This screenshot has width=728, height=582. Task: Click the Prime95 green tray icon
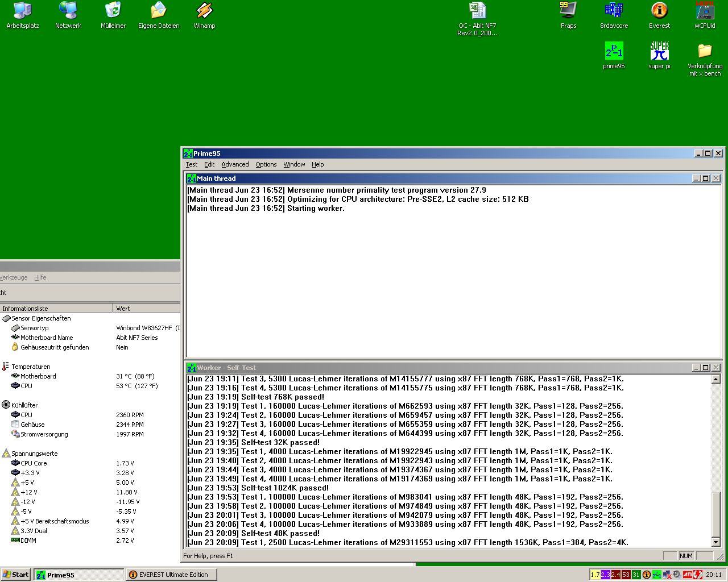(656, 575)
